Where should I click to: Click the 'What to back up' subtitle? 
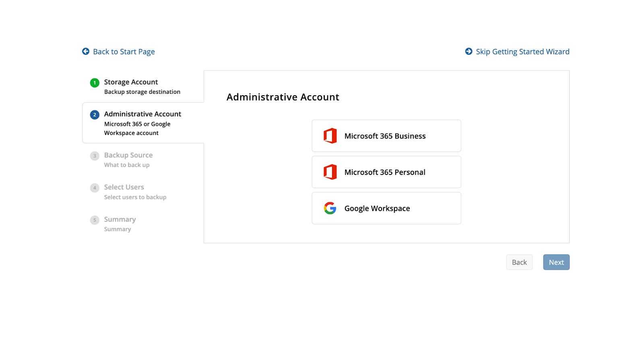tap(127, 165)
